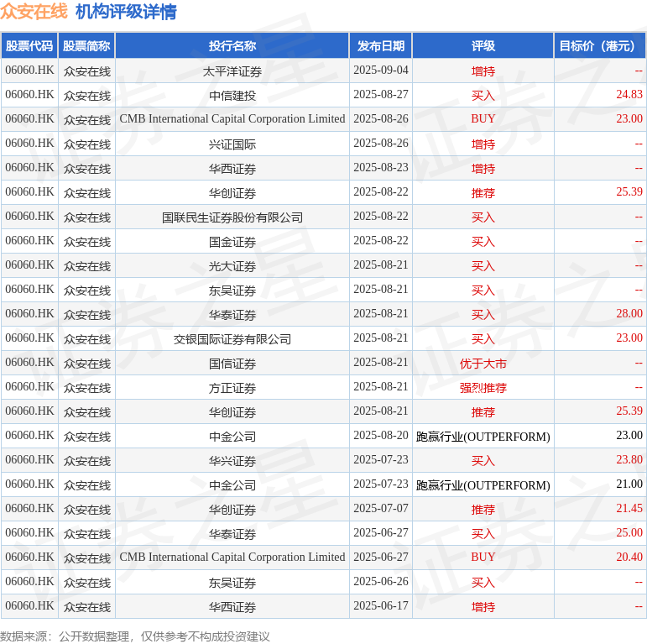Click 增持 rating in 兴证国际 row
Screen dimensions: 647x644
pos(483,144)
